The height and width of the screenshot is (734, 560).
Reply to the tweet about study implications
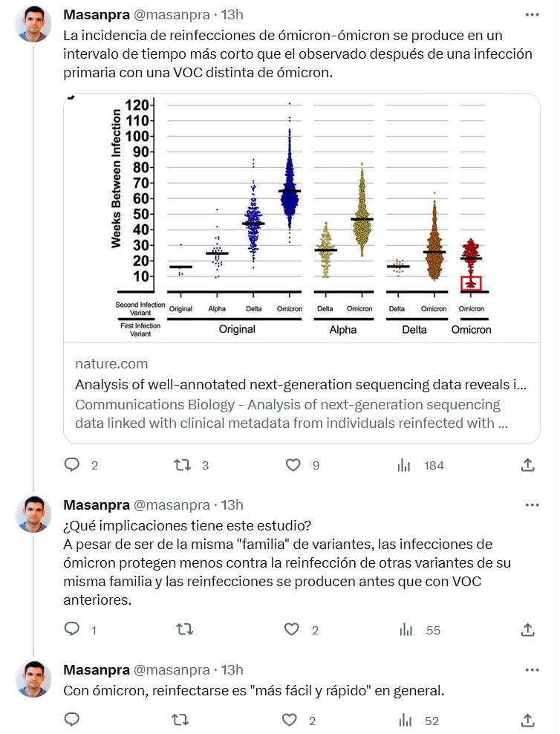click(72, 630)
